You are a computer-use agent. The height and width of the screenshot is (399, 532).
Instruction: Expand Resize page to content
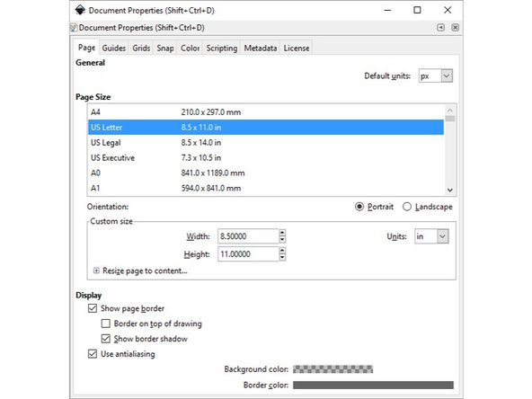(x=96, y=270)
